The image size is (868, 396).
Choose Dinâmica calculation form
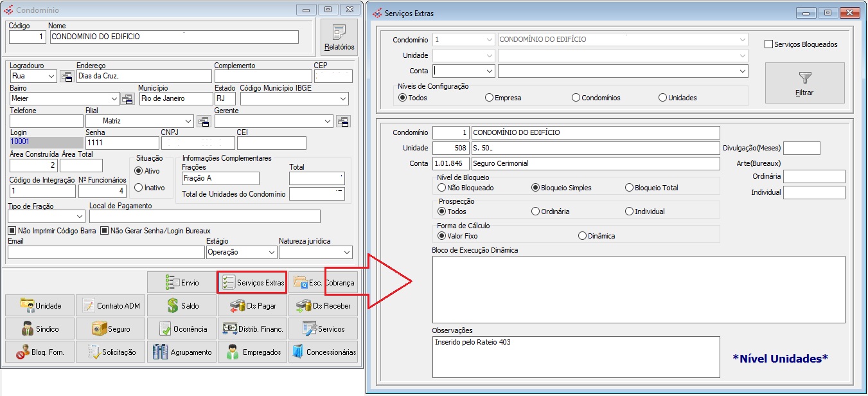tap(583, 236)
